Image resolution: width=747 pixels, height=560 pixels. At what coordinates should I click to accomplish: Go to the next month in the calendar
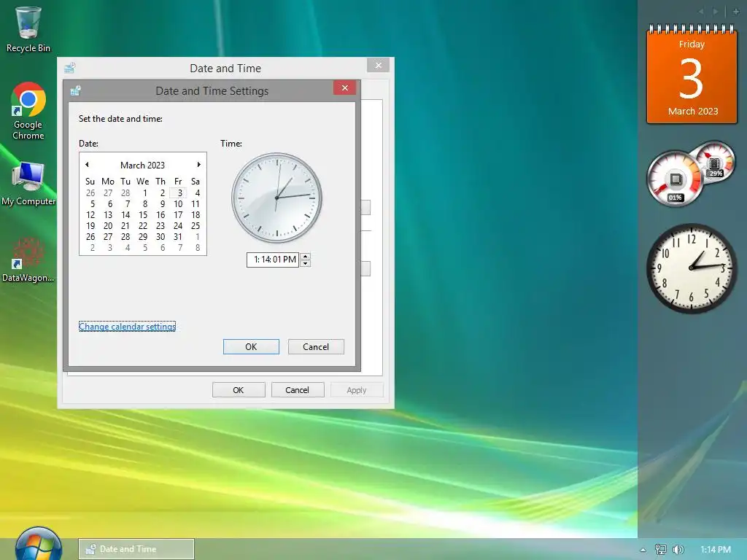[198, 165]
